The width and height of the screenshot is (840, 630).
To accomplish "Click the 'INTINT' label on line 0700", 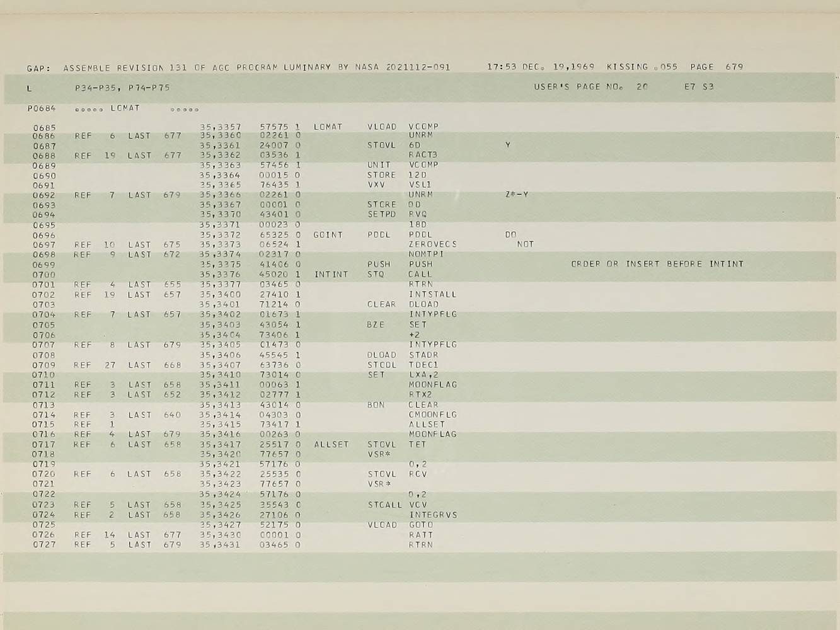I will (331, 275).
